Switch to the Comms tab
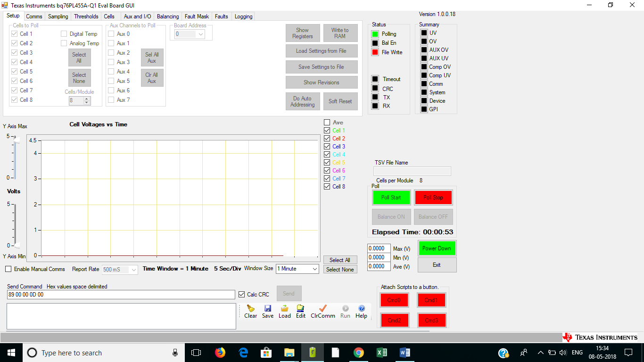Viewport: 644px width, 362px height. pos(34,16)
